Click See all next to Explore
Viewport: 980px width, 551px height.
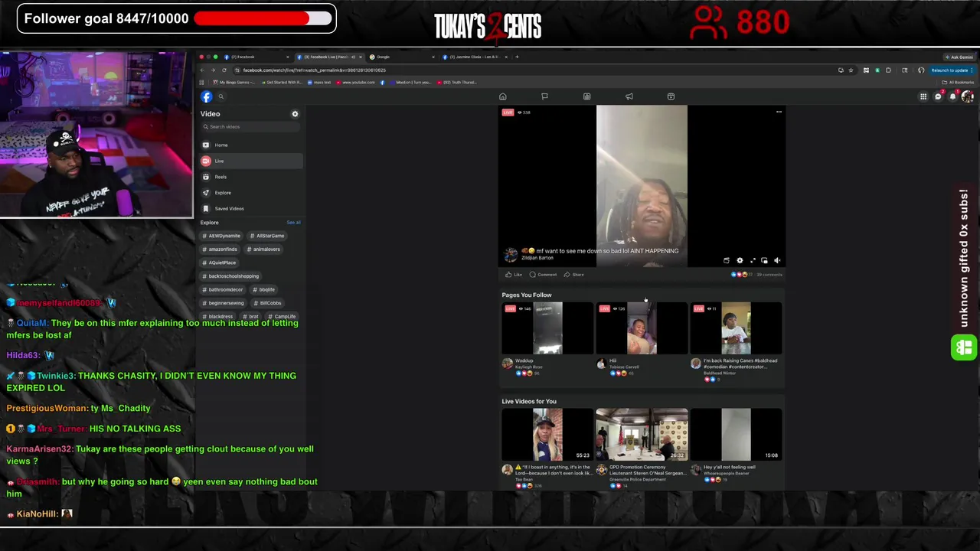pos(293,223)
